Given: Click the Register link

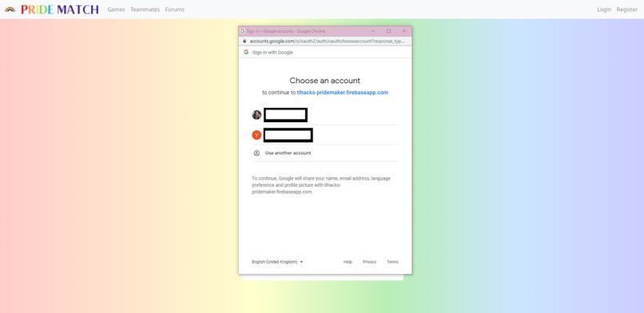Looking at the screenshot, I should [x=626, y=10].
